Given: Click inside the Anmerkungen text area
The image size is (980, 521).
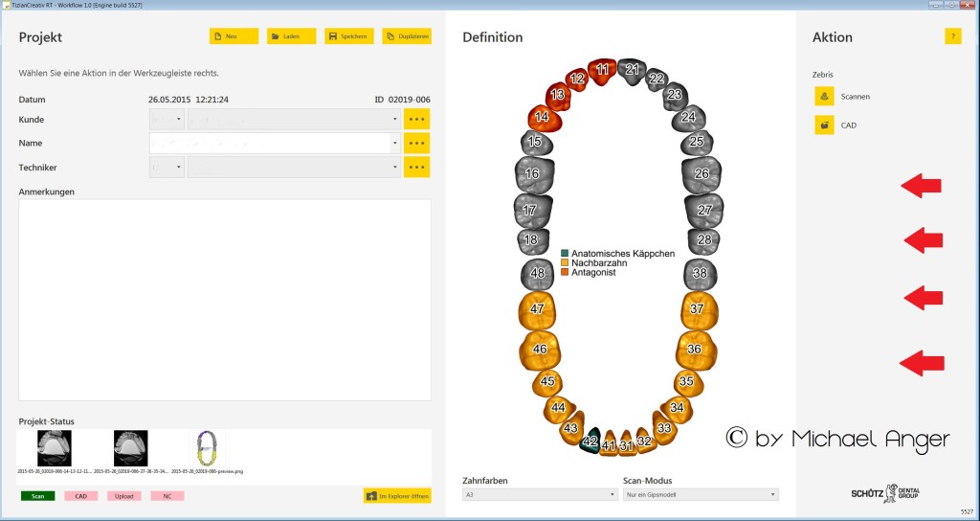Looking at the screenshot, I should (x=225, y=300).
